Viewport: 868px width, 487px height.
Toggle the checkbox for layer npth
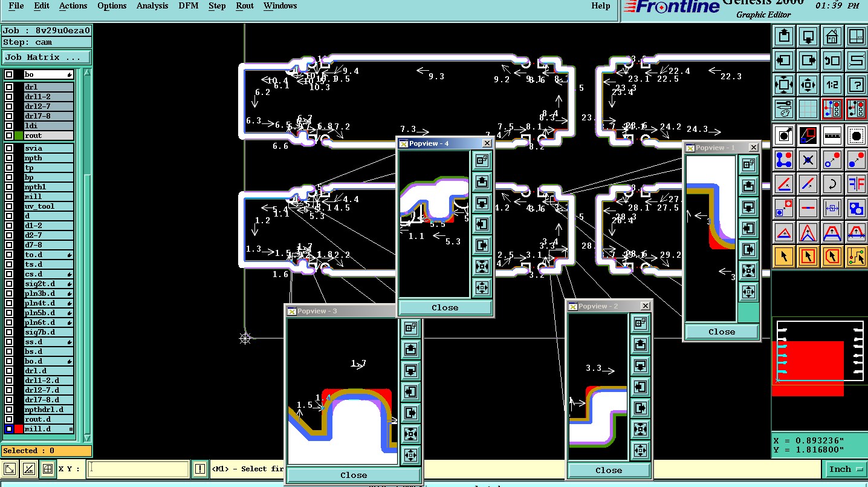[x=9, y=158]
